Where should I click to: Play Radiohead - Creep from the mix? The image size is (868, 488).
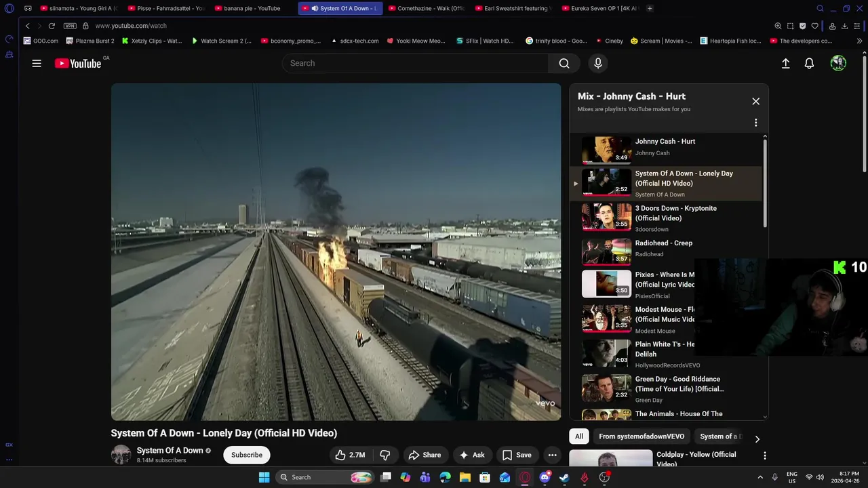(x=667, y=251)
